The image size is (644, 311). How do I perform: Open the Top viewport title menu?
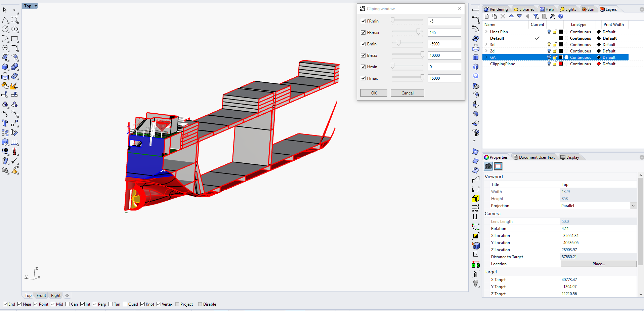35,6
